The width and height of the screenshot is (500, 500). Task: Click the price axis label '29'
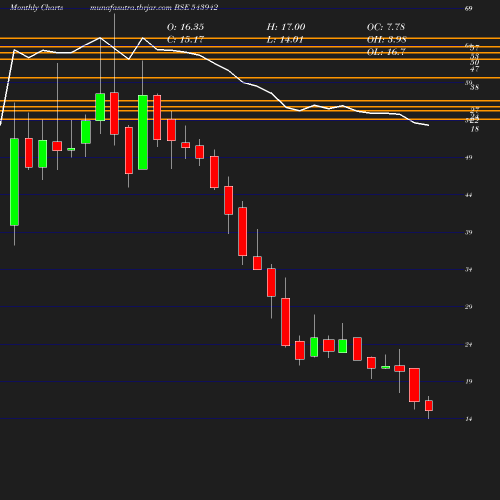coord(469,307)
